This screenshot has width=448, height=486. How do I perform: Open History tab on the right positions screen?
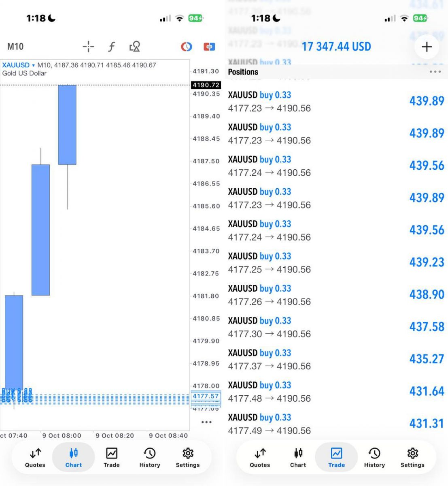374,457
